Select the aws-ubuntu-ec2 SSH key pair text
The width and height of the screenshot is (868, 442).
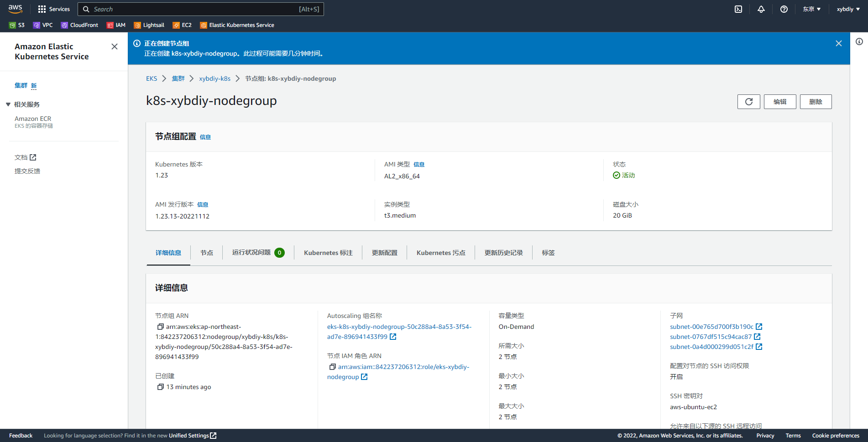693,407
